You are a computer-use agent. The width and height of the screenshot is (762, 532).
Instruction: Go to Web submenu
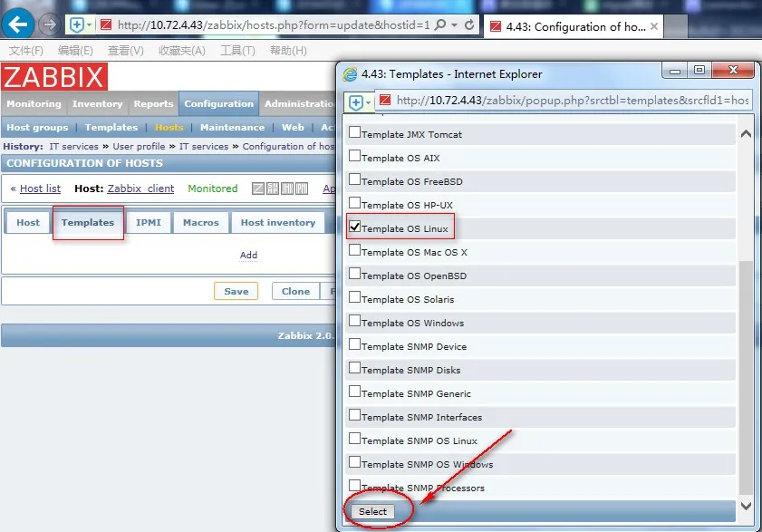point(293,128)
